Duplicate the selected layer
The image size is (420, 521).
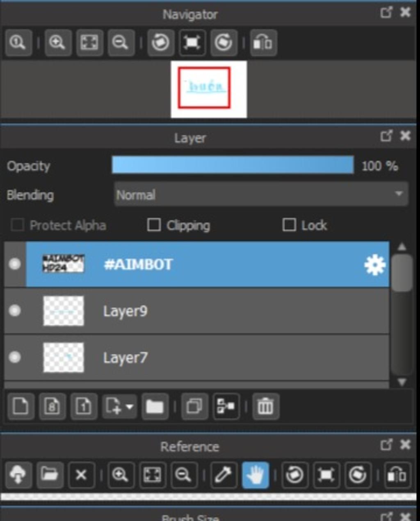point(194,406)
